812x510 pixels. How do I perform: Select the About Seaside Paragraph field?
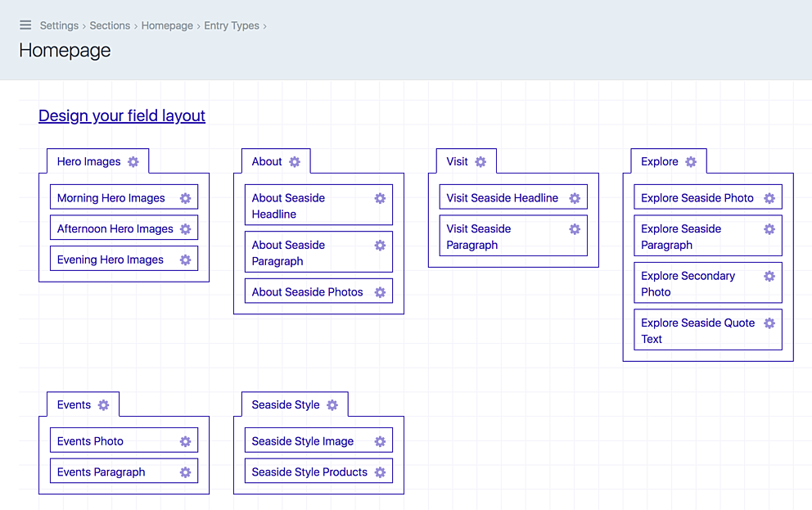coord(318,252)
